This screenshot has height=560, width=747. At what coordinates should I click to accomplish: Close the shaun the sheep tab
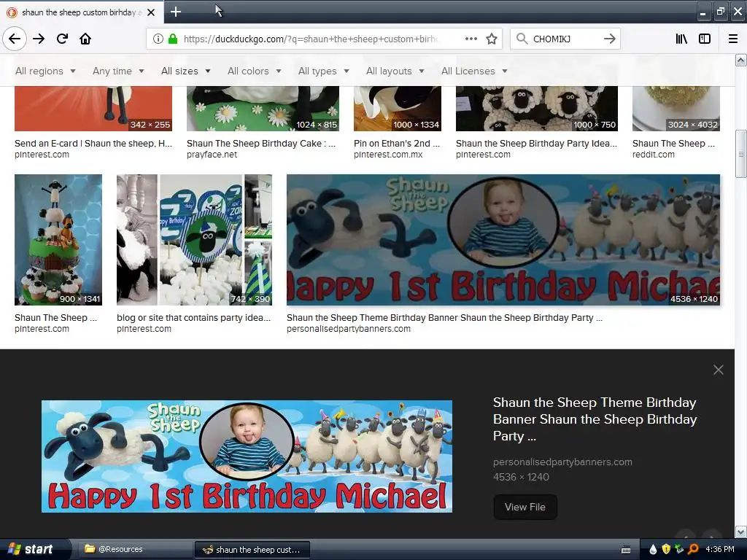(151, 12)
